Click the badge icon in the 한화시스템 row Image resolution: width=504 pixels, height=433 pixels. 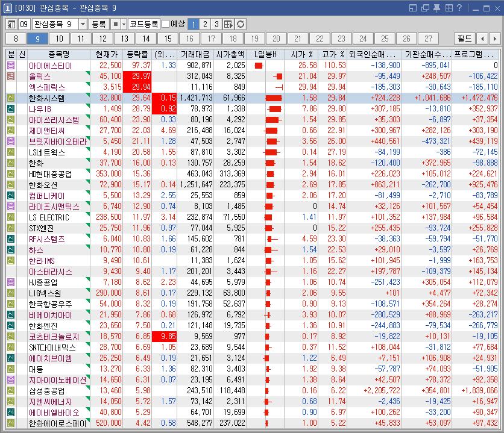point(11,98)
